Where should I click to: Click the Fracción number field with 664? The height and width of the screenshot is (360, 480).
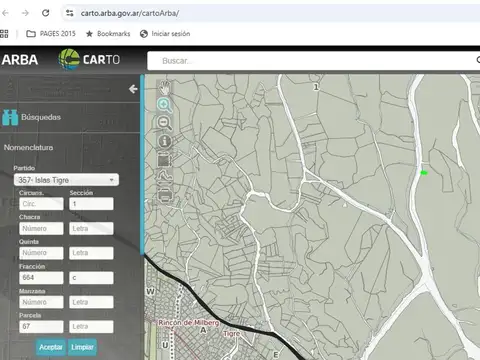pos(41,278)
